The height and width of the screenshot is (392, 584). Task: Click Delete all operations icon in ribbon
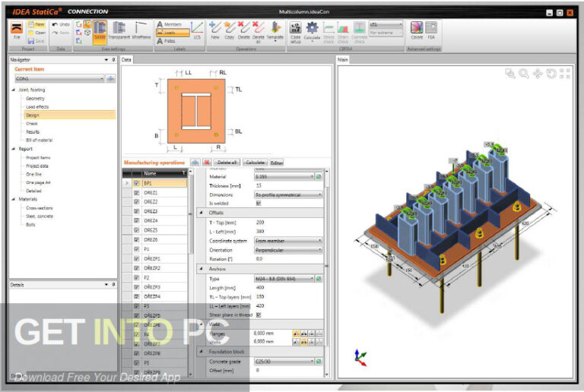tap(258, 32)
